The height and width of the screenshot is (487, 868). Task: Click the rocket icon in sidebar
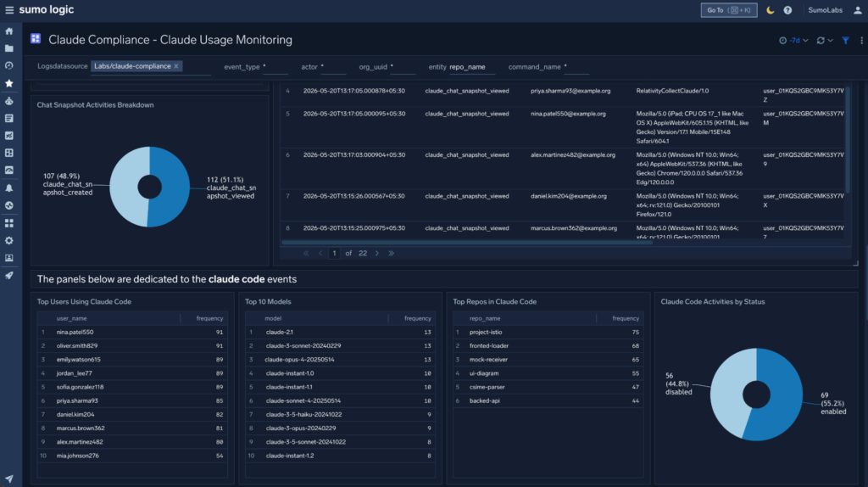click(x=9, y=276)
